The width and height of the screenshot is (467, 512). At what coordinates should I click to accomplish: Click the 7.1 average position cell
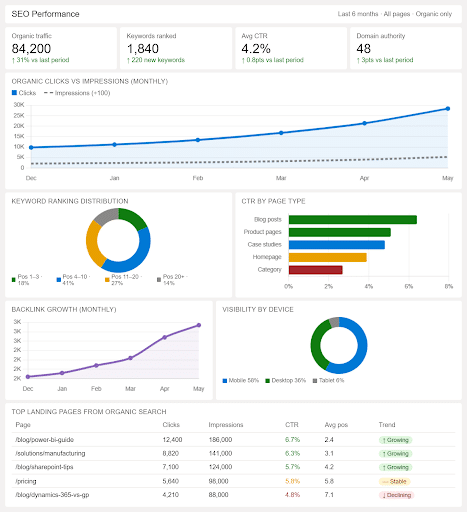pos(329,495)
